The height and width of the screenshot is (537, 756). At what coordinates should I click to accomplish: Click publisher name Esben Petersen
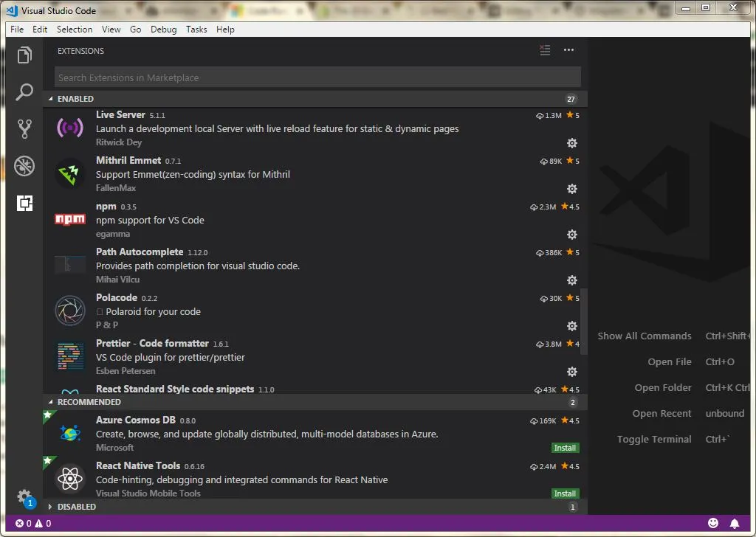[x=126, y=371]
